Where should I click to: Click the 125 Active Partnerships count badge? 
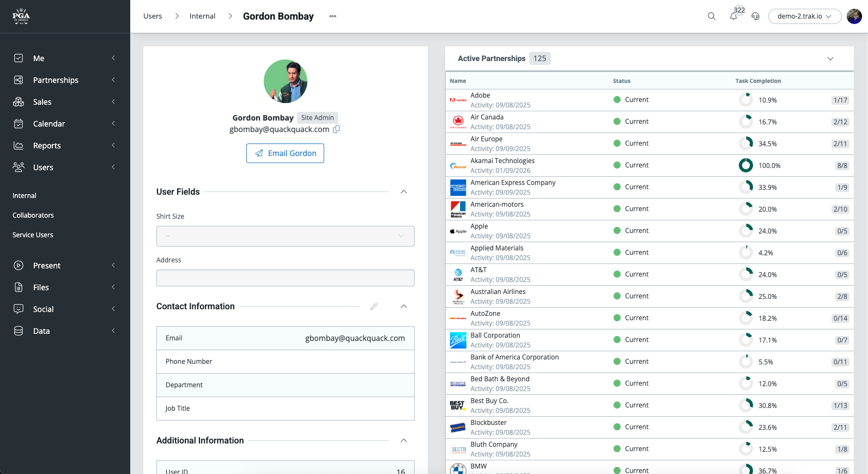[540, 58]
